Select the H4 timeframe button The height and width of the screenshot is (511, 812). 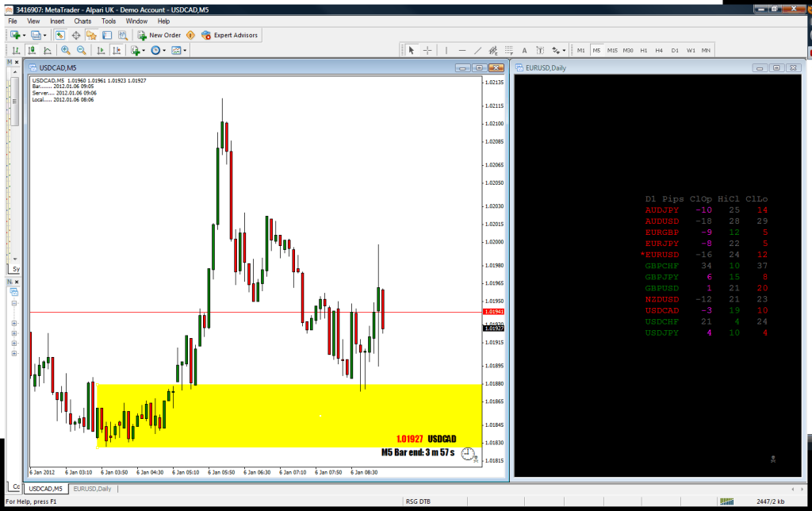click(x=659, y=50)
